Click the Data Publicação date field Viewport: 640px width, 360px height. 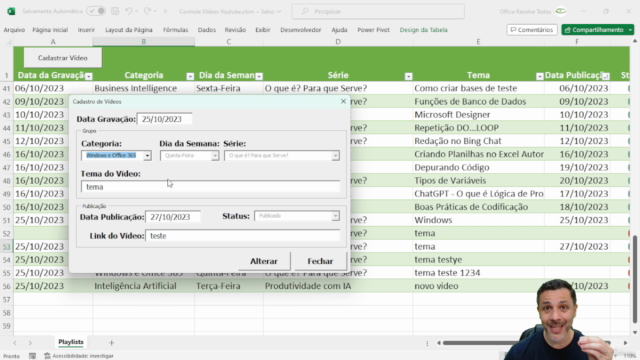(x=173, y=217)
